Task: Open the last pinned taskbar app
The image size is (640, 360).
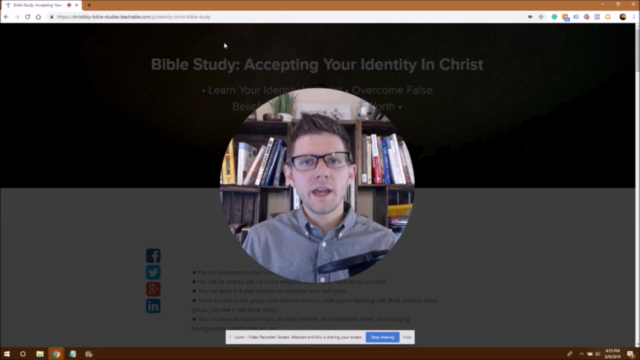Action: 89,354
